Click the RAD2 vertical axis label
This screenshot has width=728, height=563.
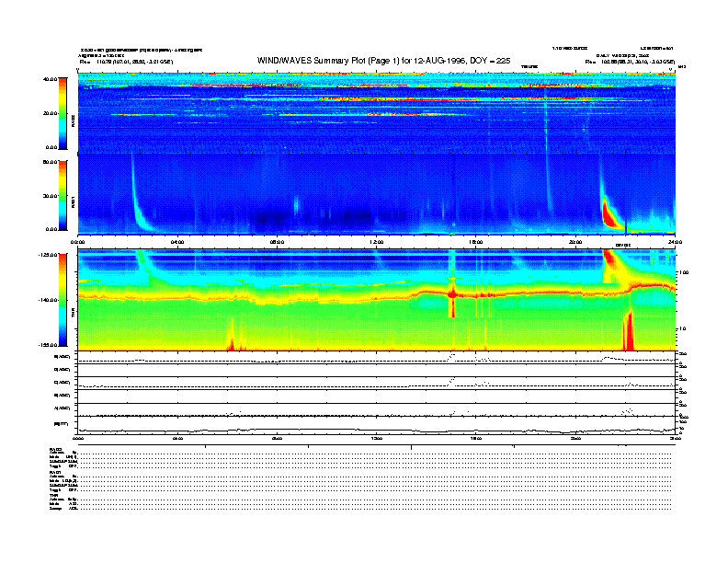[73, 121]
